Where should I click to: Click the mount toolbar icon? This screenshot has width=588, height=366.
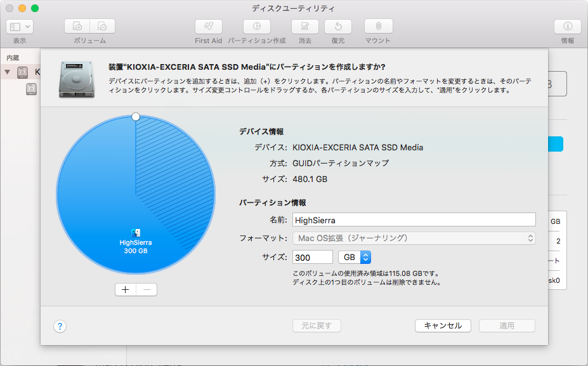click(x=379, y=26)
